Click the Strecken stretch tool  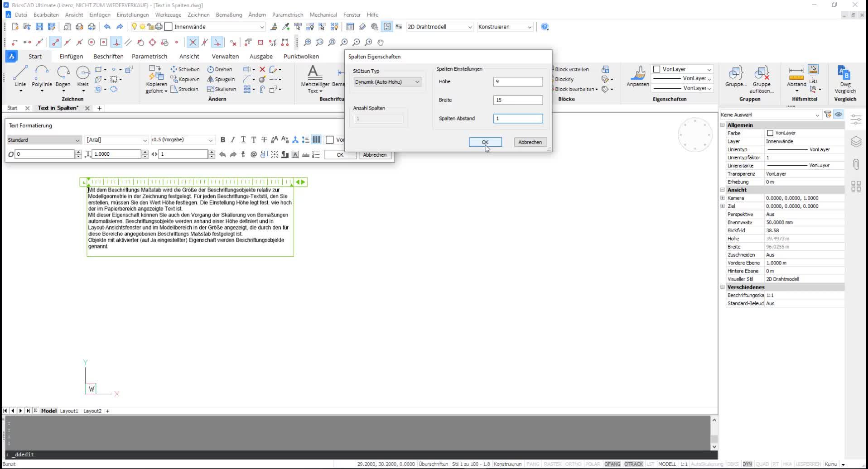[x=184, y=89]
